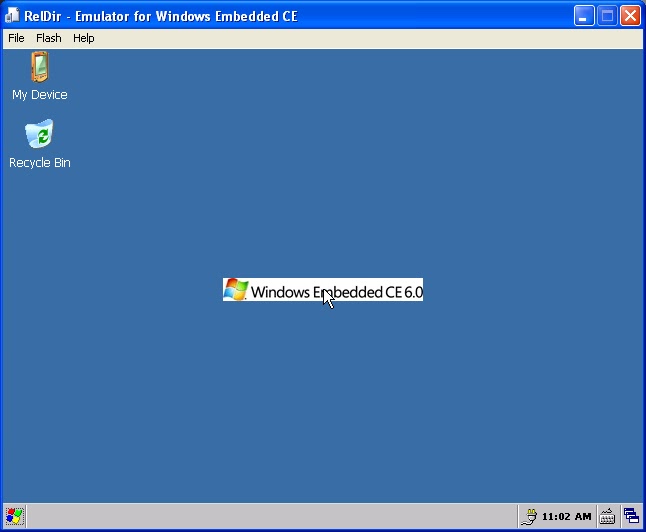Viewport: 646px width, 532px height.
Task: Click the My Device label text
Action: click(x=40, y=95)
